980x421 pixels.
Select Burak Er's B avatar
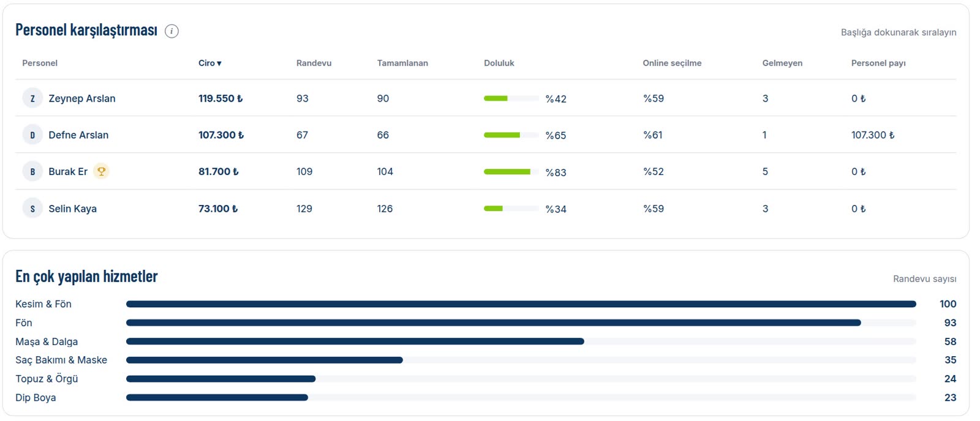click(x=32, y=171)
